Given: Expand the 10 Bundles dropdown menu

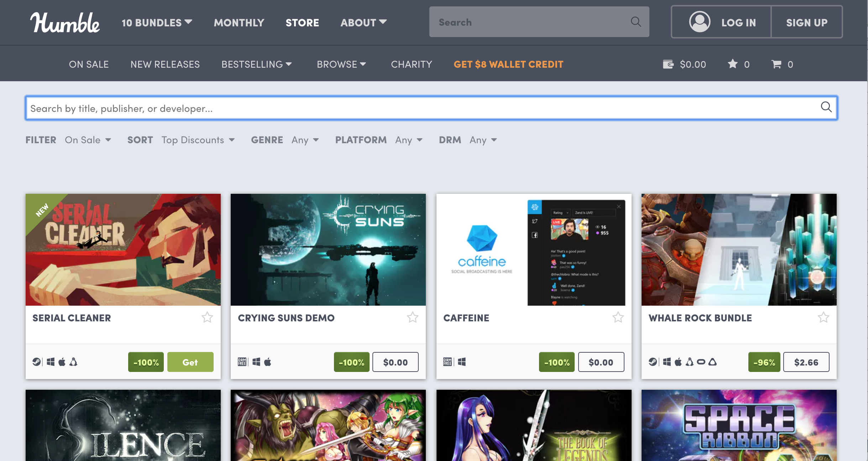Looking at the screenshot, I should point(157,22).
